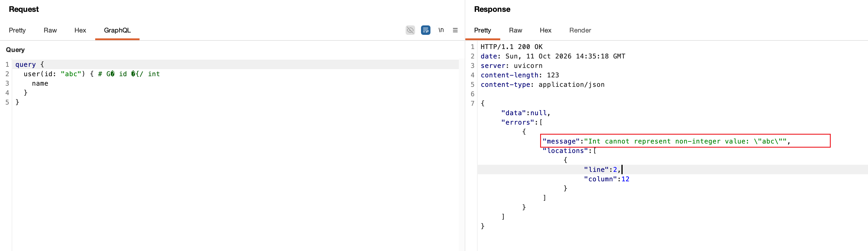Toggle the \n non-printable characters button
Viewport: 868px width, 251px height.
441,30
